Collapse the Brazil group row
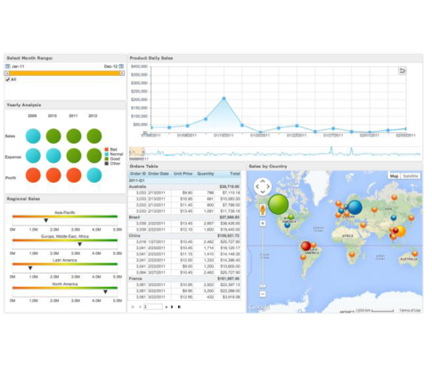The image size is (432, 369). tap(184, 217)
